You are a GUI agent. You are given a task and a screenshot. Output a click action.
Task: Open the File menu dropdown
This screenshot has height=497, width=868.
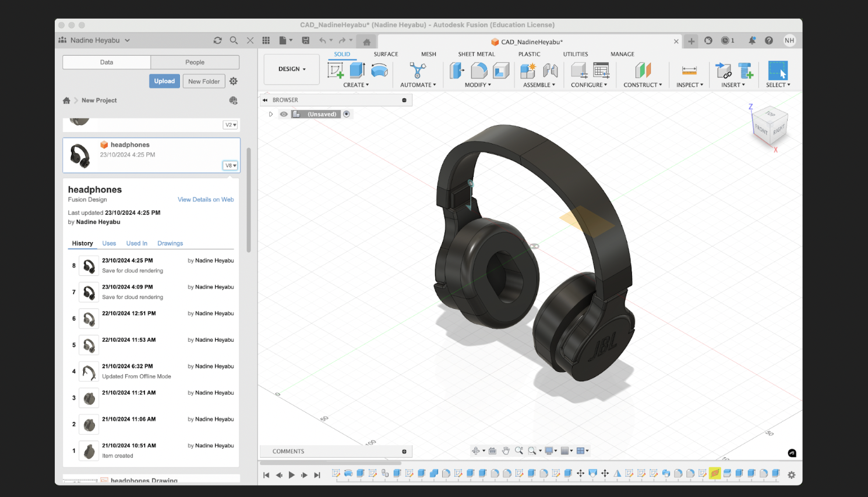click(x=286, y=40)
